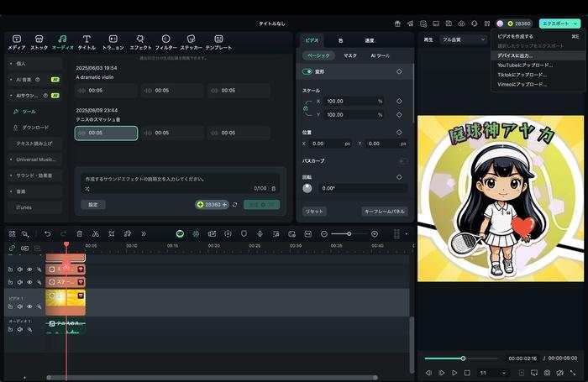588x382 pixels.
Task: Click the リセット reset button
Action: (x=314, y=212)
